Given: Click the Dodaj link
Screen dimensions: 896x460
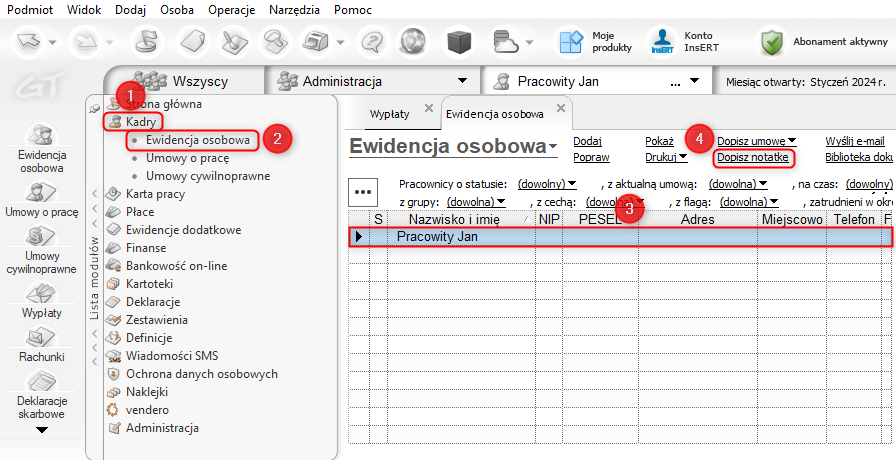Looking at the screenshot, I should [x=587, y=141].
